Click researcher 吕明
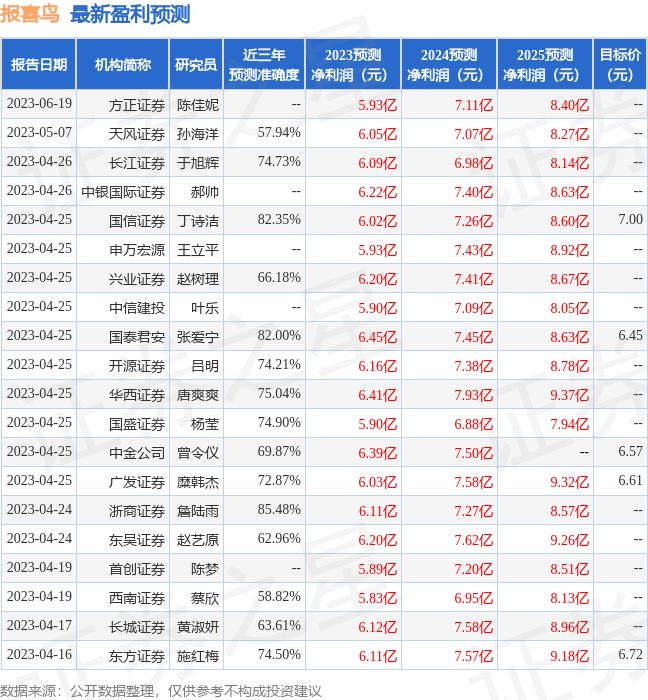 (x=205, y=366)
